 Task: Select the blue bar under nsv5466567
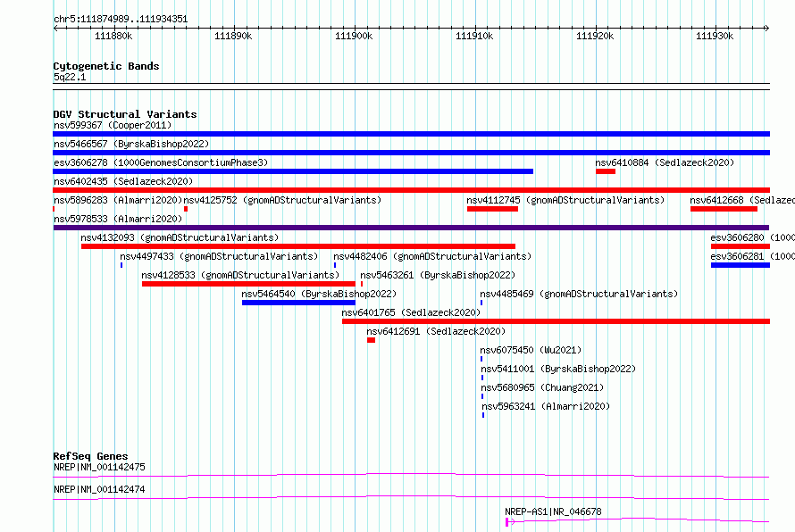click(411, 153)
